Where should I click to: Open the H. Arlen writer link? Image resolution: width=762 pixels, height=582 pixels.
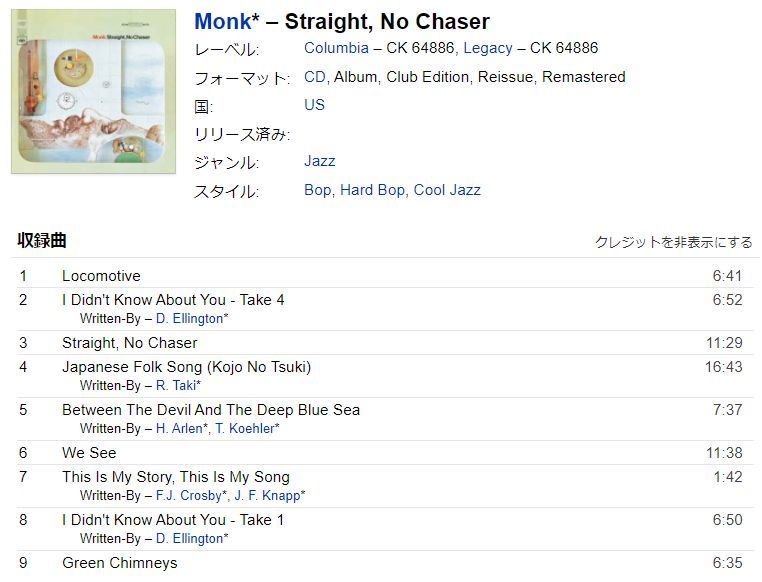point(179,428)
